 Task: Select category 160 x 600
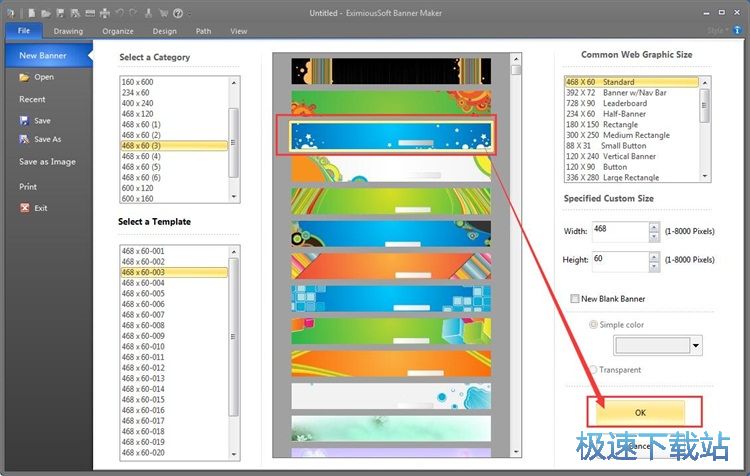[174, 82]
